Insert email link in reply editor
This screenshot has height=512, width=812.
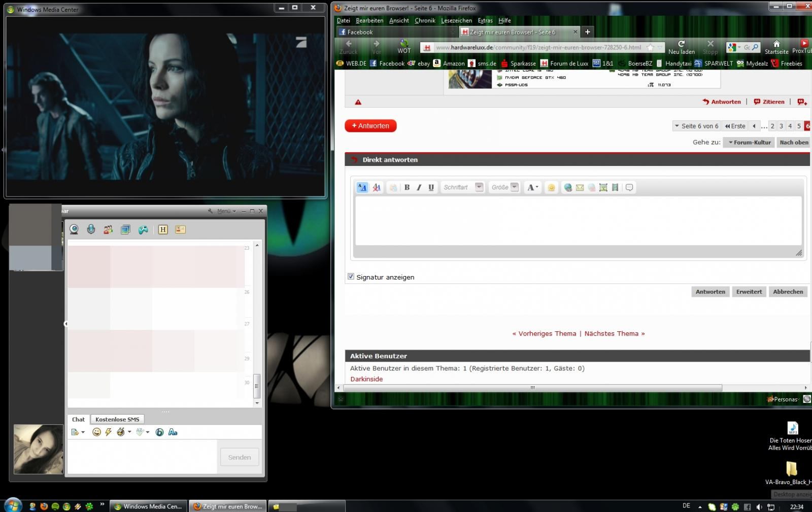580,187
